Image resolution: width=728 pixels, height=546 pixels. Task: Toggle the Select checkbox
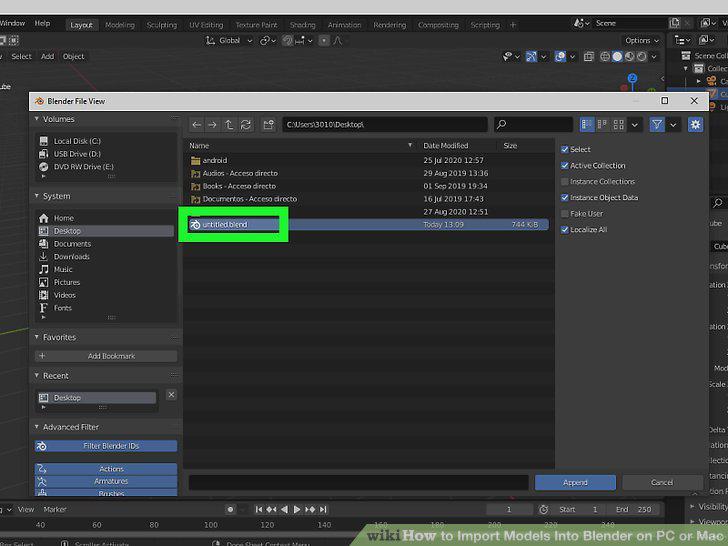tap(565, 150)
